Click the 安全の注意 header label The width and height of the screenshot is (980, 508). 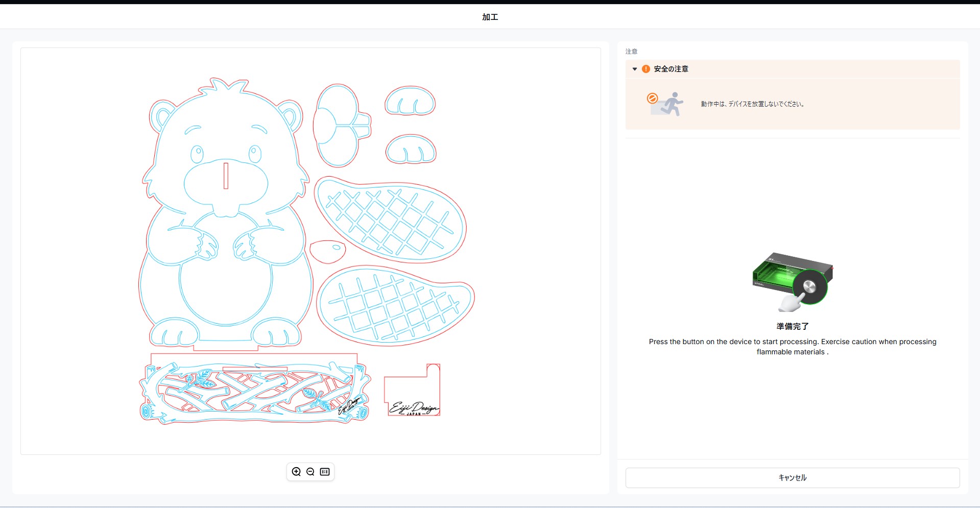coord(671,69)
